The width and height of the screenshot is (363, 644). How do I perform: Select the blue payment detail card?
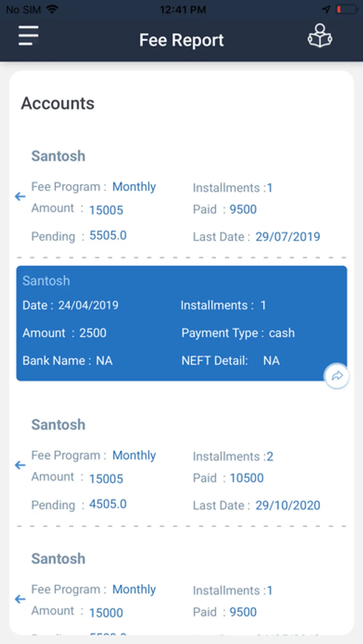point(181,322)
